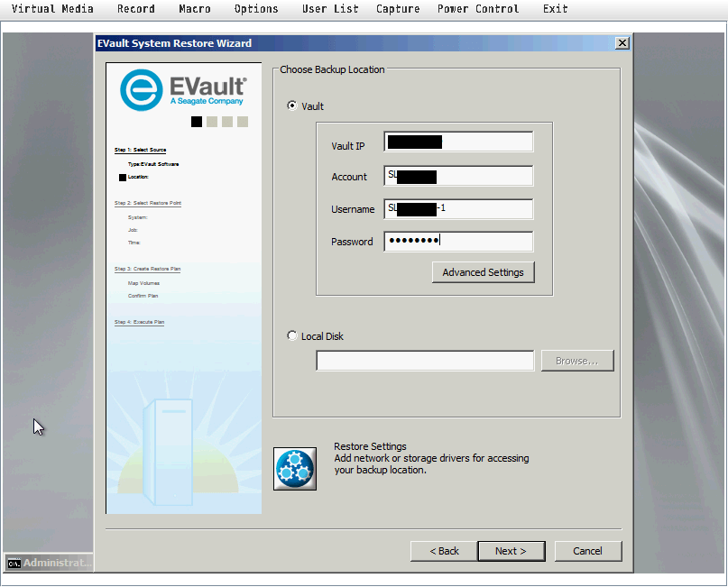Open the Power Control menu

pyautogui.click(x=478, y=9)
